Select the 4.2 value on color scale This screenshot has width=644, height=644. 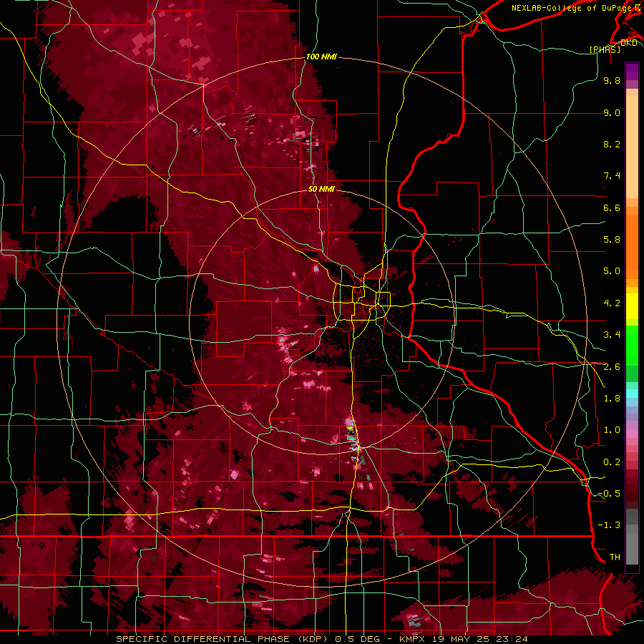pyautogui.click(x=612, y=303)
